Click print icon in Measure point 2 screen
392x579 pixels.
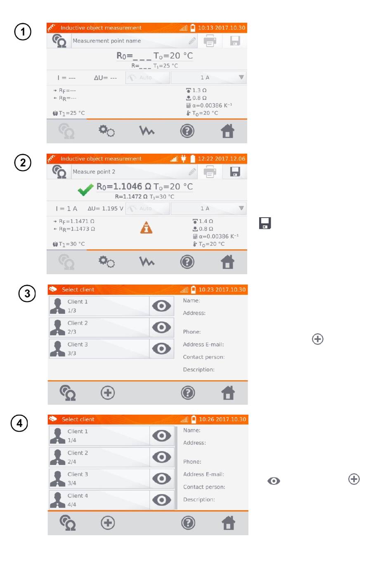click(x=210, y=172)
